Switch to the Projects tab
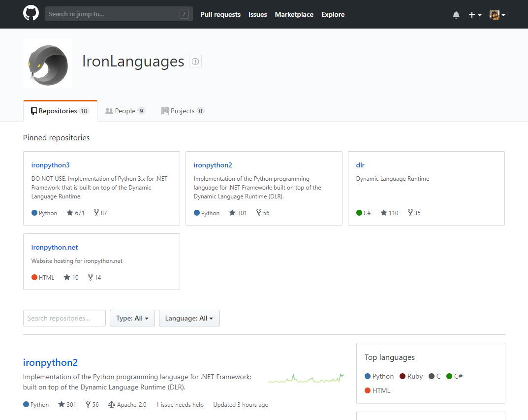Image resolution: width=528 pixels, height=420 pixels. [183, 111]
